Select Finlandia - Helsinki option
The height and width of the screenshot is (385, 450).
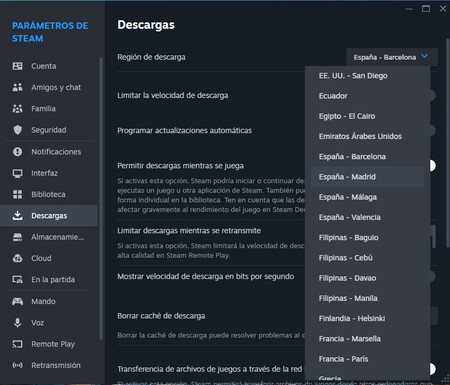pos(367,318)
